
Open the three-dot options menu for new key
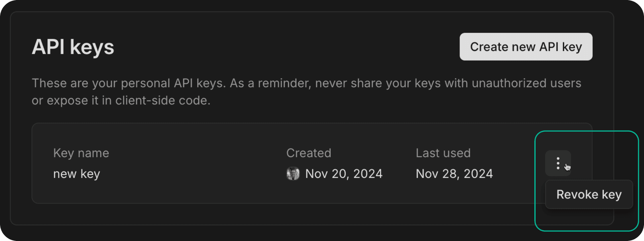click(558, 163)
